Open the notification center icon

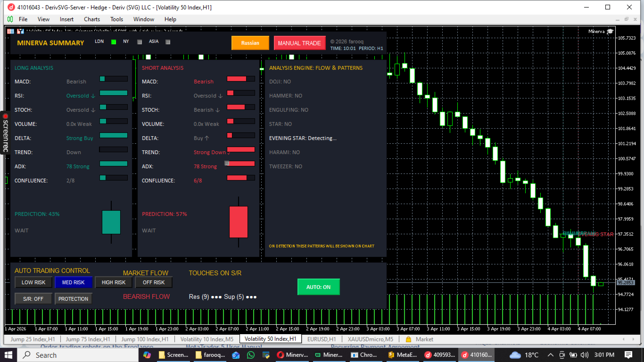tap(628, 355)
